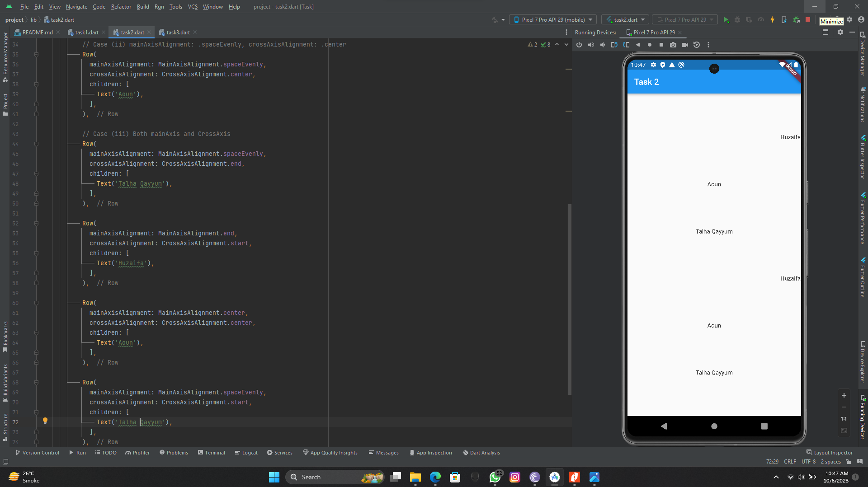Click the attach debugger to Android process icon
The width and height of the screenshot is (868, 487).
tap(797, 20)
